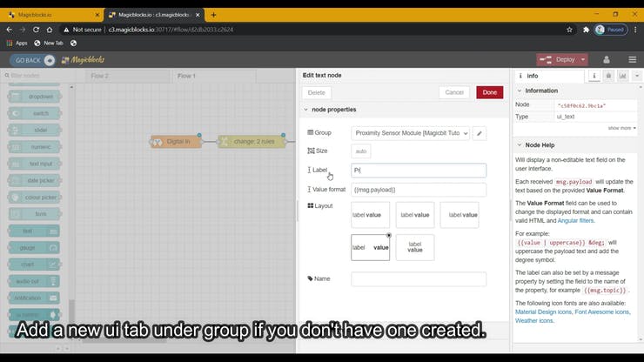
Task: Pick the notification node in palette
Action: 35,298
